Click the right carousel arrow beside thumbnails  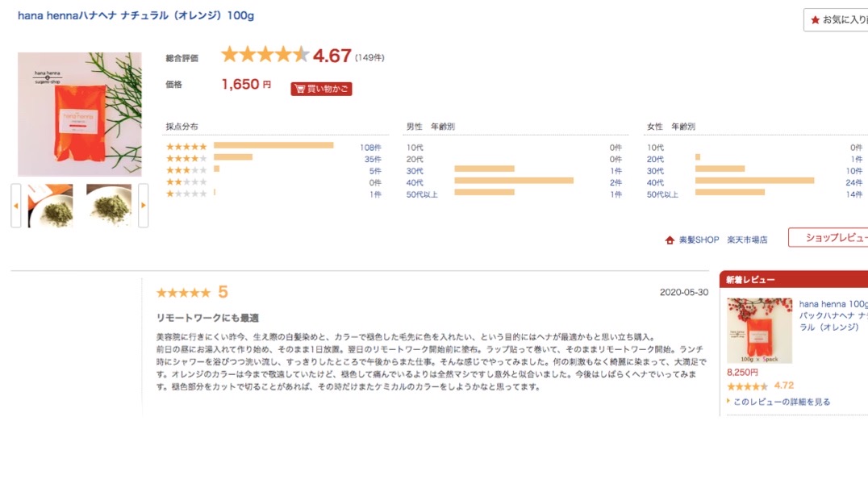tap(144, 206)
